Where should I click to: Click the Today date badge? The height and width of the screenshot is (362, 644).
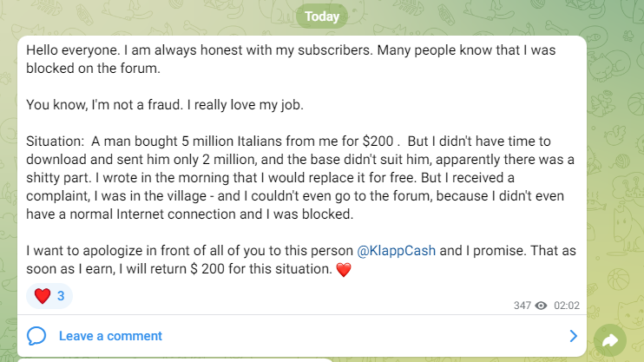[x=321, y=16]
